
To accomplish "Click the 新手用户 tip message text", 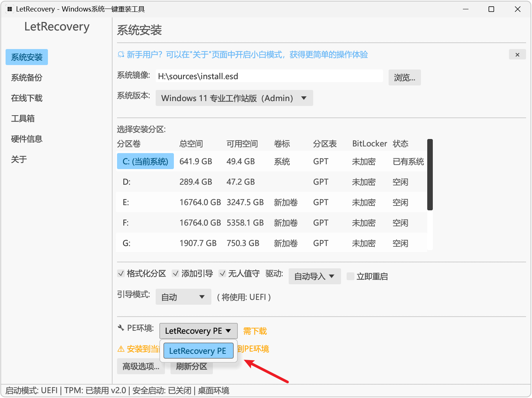I will coord(247,55).
